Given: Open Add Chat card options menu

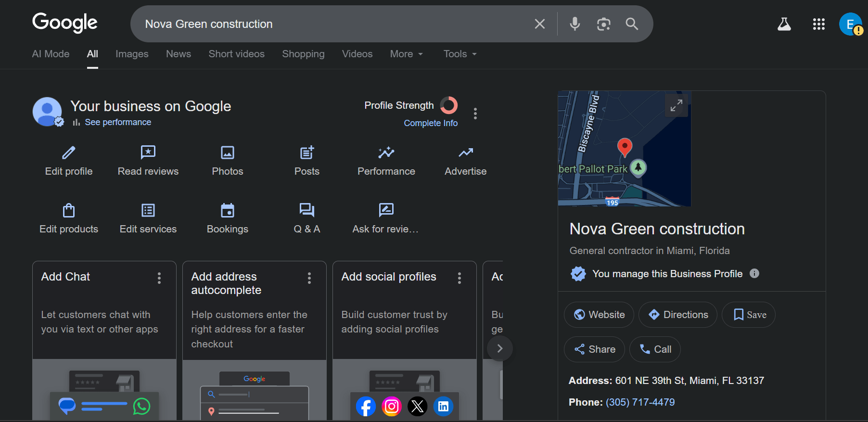Looking at the screenshot, I should [x=159, y=278].
